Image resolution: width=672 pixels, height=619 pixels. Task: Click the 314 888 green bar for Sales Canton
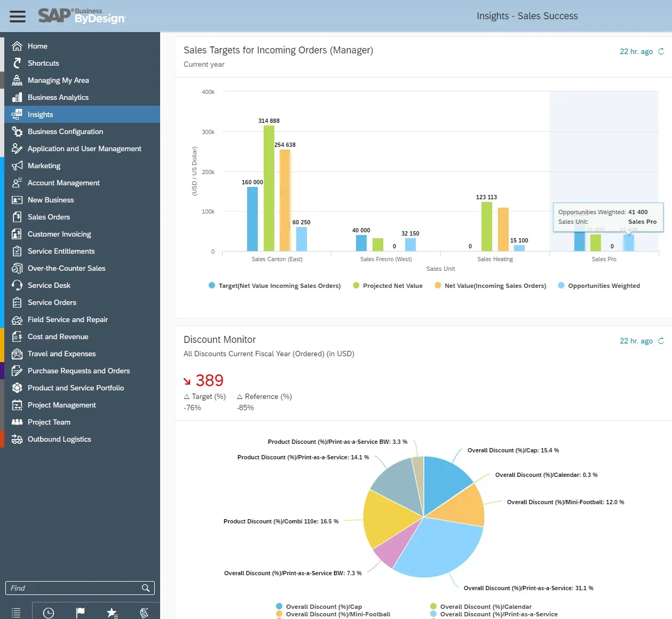tap(269, 187)
